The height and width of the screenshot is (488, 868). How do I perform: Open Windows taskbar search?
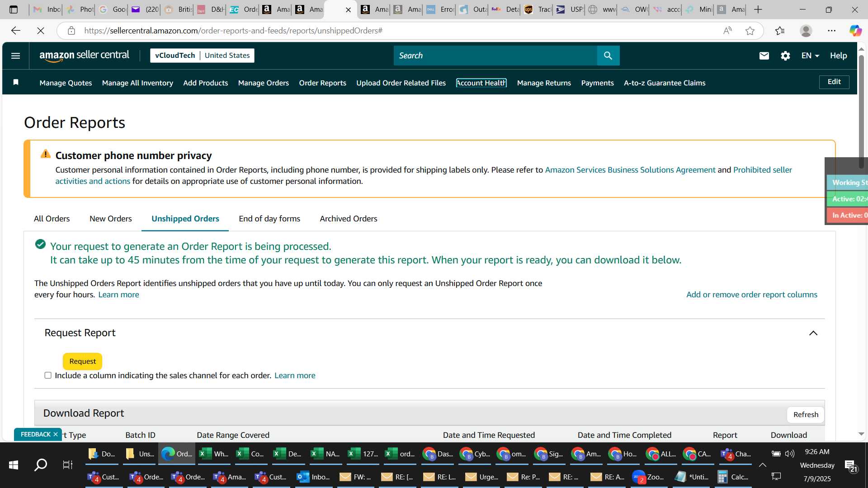click(41, 465)
